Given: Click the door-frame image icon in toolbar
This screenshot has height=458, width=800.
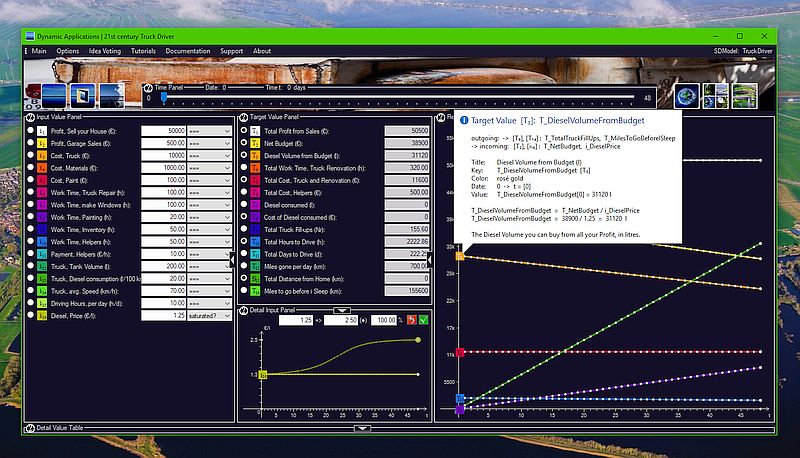Looking at the screenshot, I should [x=83, y=95].
